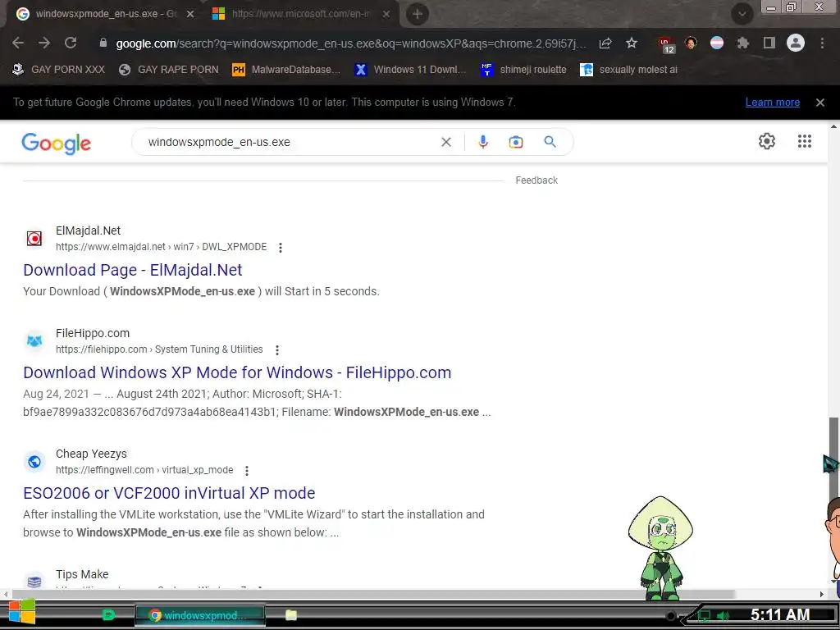Click the horizontal scrollbar left arrow
Viewport: 840px width, 630px height.
[5, 594]
